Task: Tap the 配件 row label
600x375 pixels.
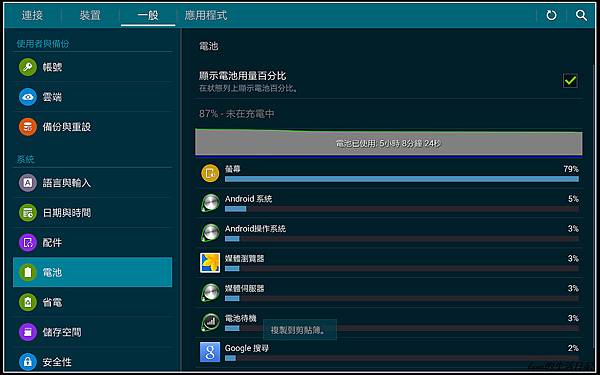Action: pos(52,243)
